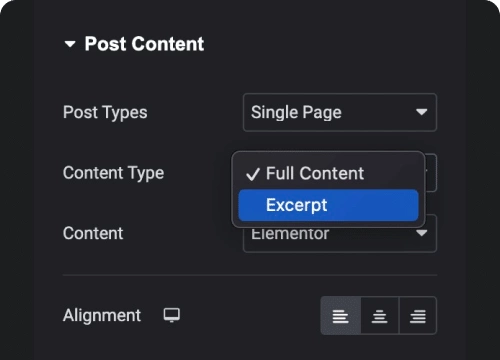The width and height of the screenshot is (500, 360).
Task: Click the Content Type select box edge behind menu
Action: point(431,173)
